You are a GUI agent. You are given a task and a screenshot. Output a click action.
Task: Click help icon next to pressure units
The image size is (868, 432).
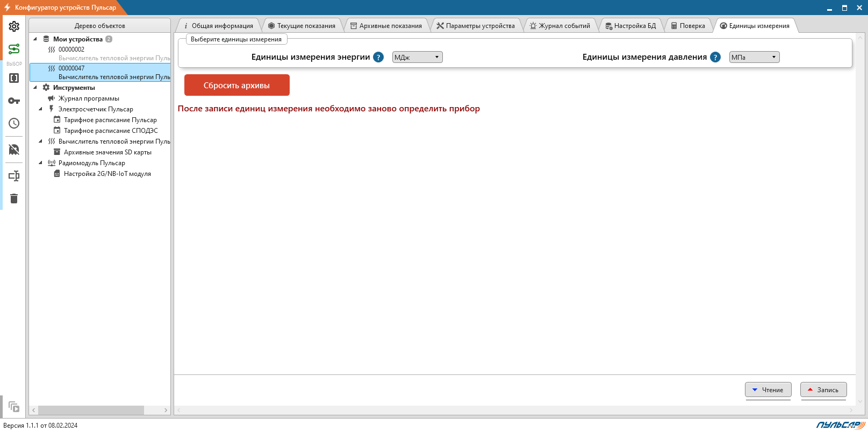(715, 57)
